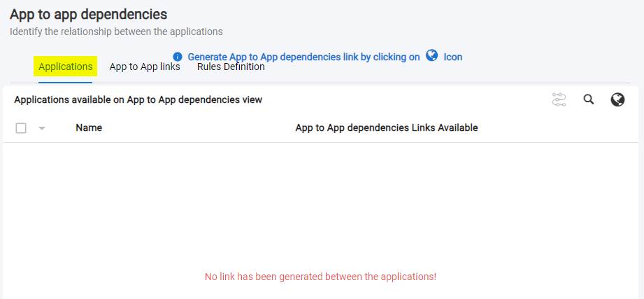
Task: Click the blue info circle icon
Action: pos(178,57)
